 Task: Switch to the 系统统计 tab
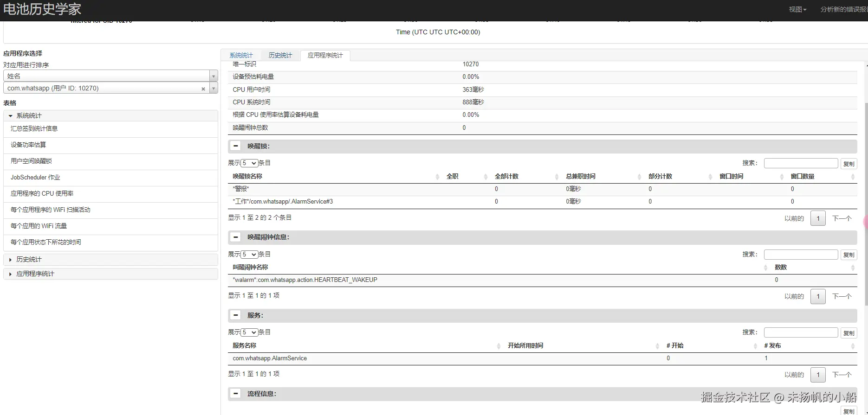(241, 55)
